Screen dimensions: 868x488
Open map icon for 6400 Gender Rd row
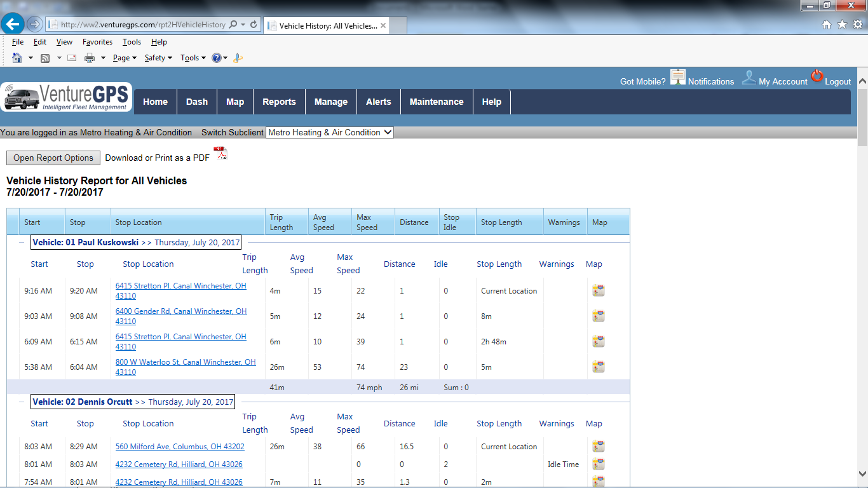click(598, 316)
